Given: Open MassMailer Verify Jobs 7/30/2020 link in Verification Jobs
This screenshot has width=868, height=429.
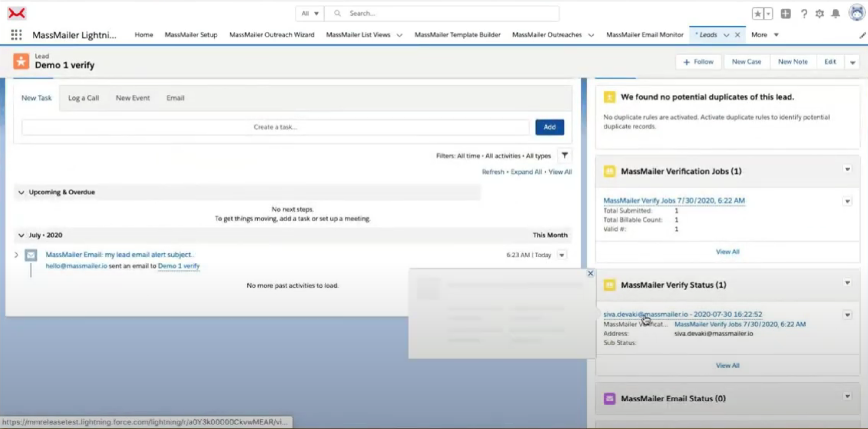Looking at the screenshot, I should tap(674, 201).
